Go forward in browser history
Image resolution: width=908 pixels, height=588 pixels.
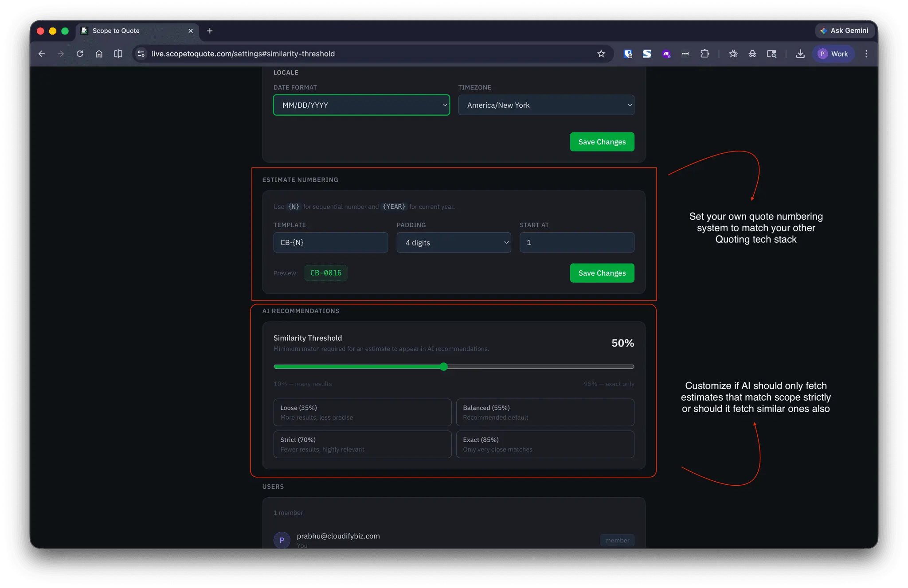(x=61, y=54)
